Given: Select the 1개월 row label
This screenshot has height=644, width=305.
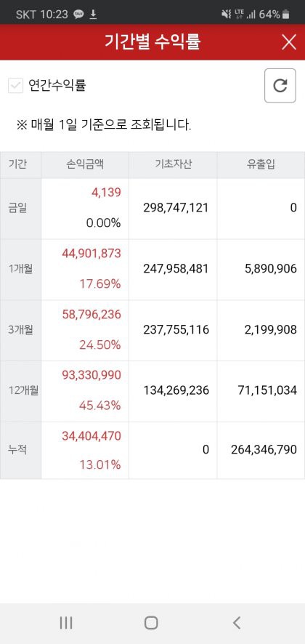Looking at the screenshot, I should [x=20, y=270].
